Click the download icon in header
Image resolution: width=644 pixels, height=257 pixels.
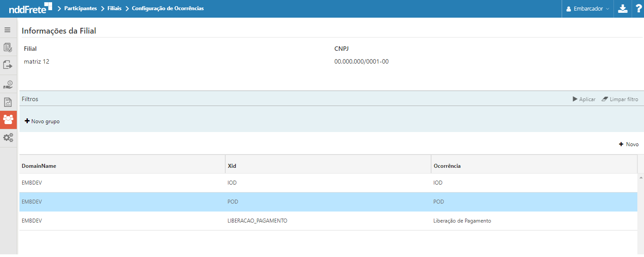[623, 9]
